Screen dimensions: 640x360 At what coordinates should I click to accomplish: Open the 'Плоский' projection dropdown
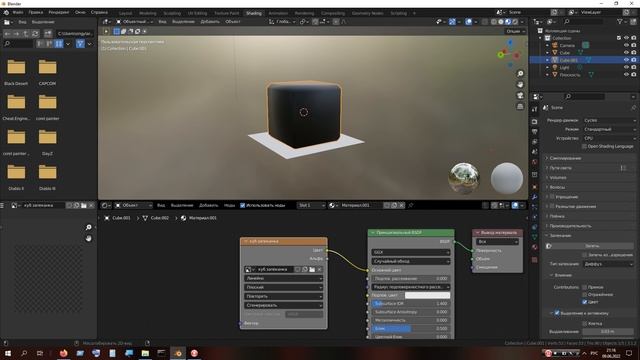284,287
